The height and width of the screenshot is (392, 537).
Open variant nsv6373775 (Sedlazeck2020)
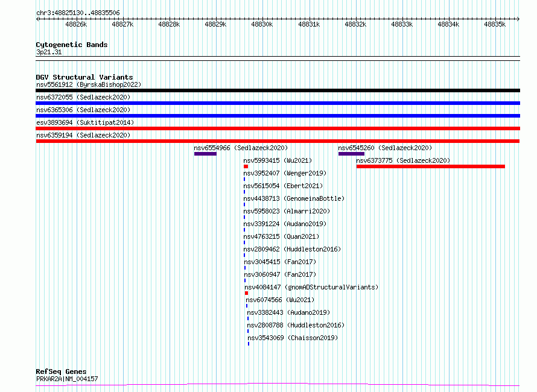point(403,160)
